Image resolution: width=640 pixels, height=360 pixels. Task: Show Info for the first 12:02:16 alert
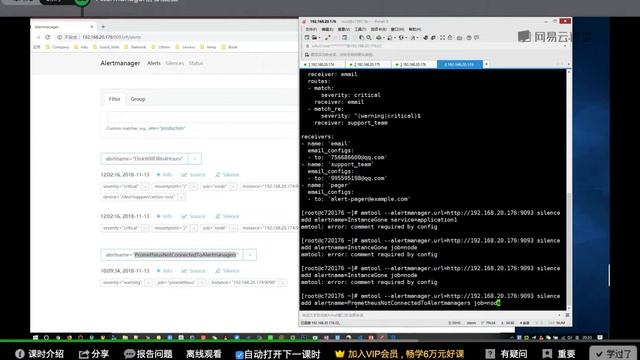coord(164,175)
